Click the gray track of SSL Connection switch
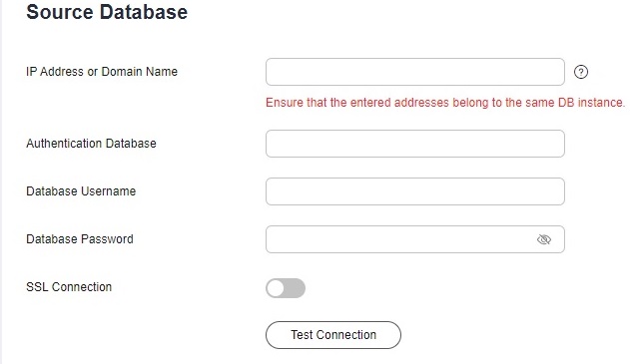 (295, 288)
